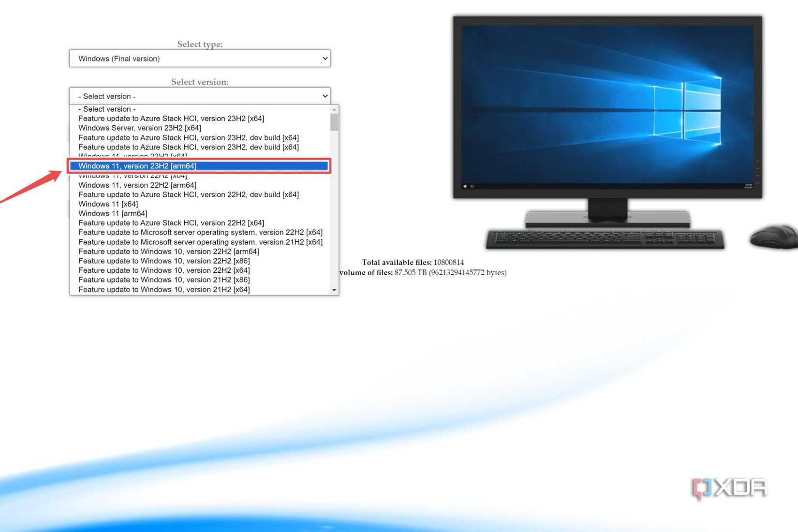Select Feature update to Windows 10 22H2 [arm64]
The image size is (798, 532).
coord(200,251)
